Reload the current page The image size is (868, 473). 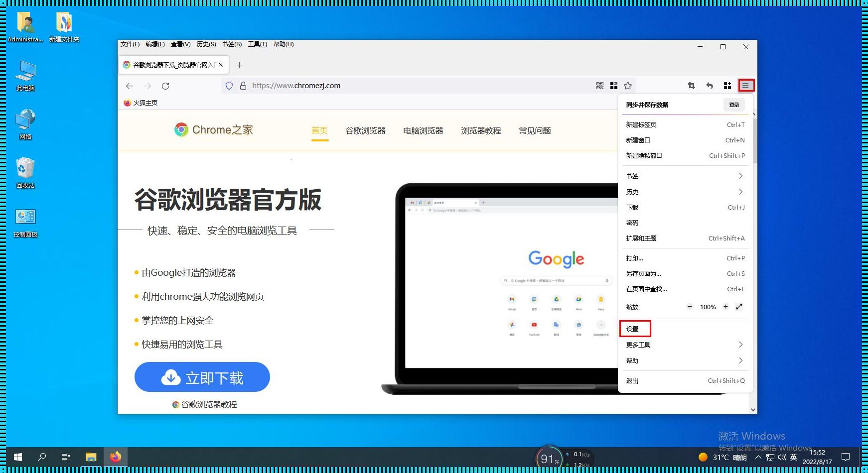165,86
